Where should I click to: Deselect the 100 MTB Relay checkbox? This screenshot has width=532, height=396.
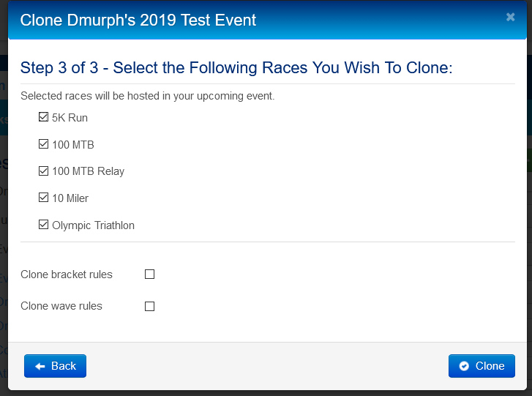click(43, 171)
